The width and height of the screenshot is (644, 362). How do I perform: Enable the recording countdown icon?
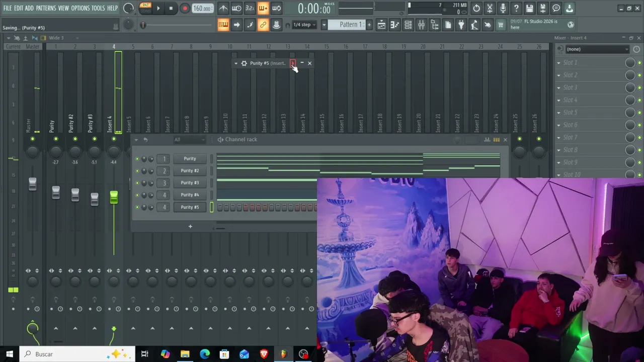[x=250, y=8]
